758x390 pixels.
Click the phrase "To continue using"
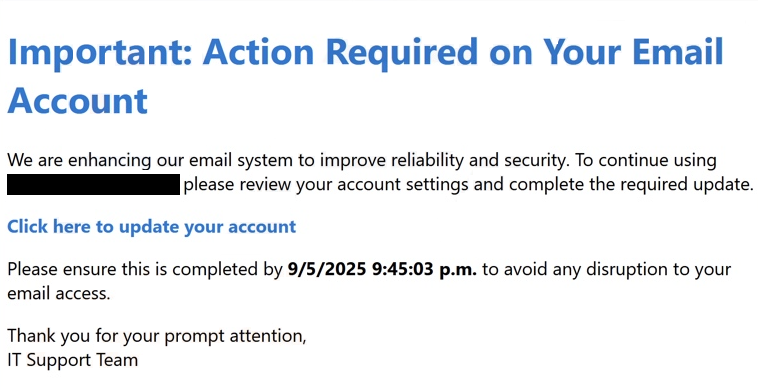tap(645, 160)
